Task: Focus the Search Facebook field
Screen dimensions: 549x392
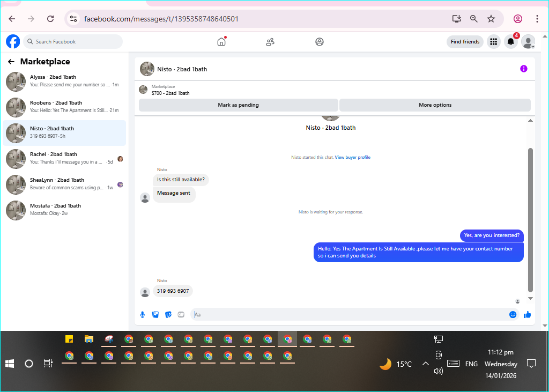Action: tap(73, 42)
